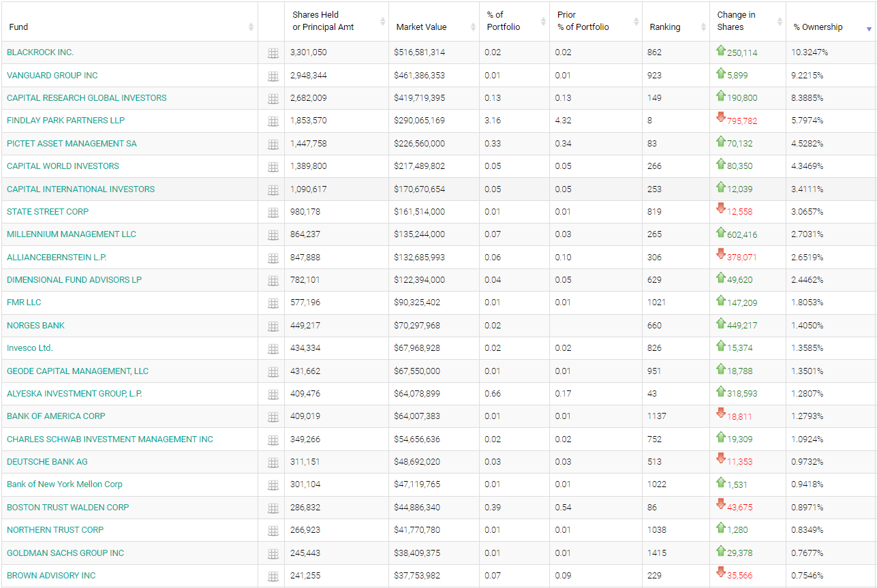Select change in shares 795,782
Image resolution: width=877 pixels, height=588 pixels.
click(742, 121)
